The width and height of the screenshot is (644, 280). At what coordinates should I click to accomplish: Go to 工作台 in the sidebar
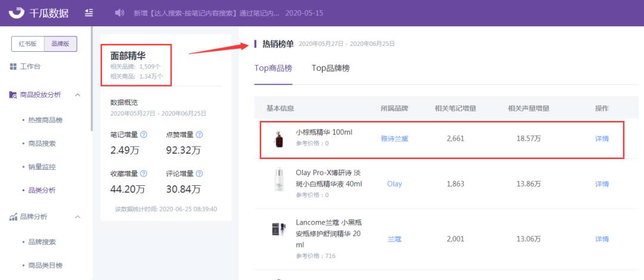[30, 67]
